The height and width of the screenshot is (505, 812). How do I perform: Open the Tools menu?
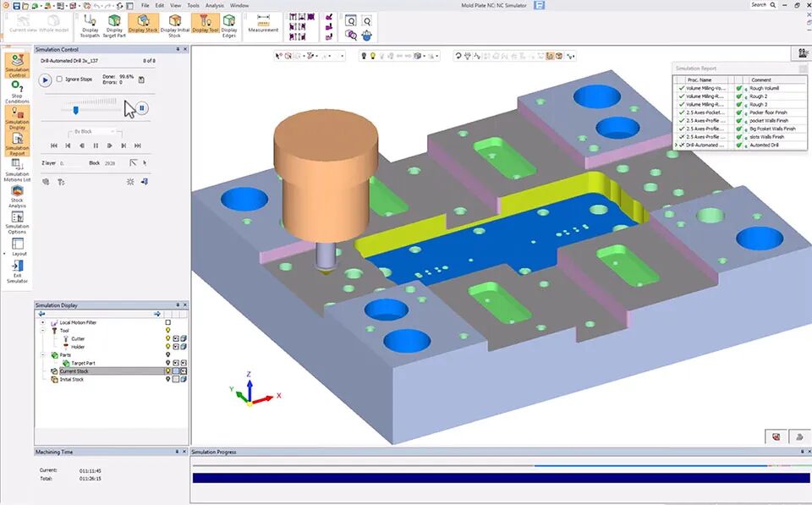[x=193, y=5]
